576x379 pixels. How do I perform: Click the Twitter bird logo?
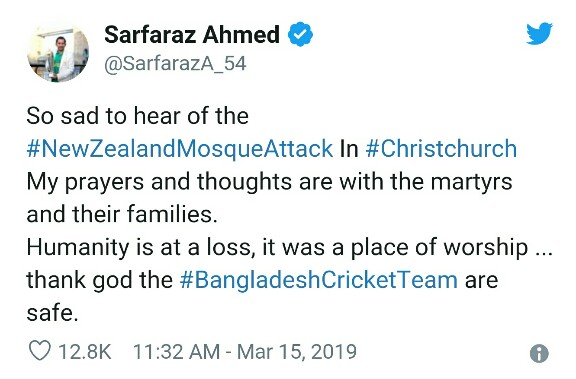pyautogui.click(x=539, y=34)
